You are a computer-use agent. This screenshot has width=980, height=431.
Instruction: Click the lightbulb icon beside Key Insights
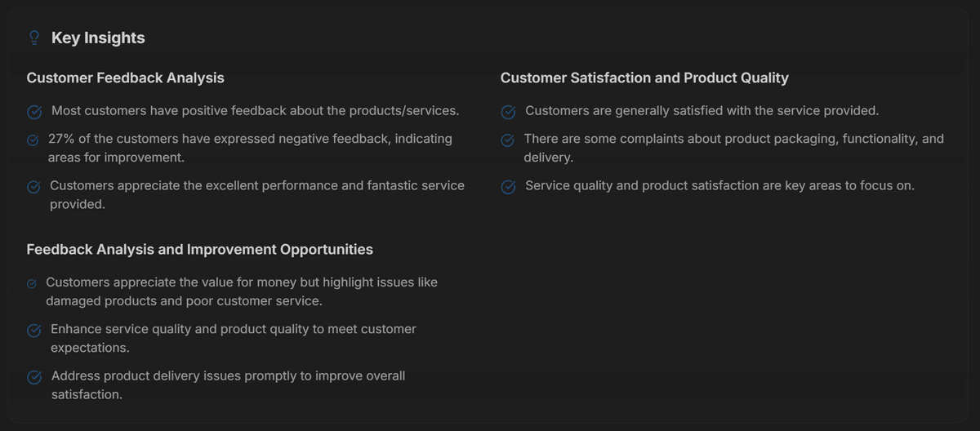34,38
